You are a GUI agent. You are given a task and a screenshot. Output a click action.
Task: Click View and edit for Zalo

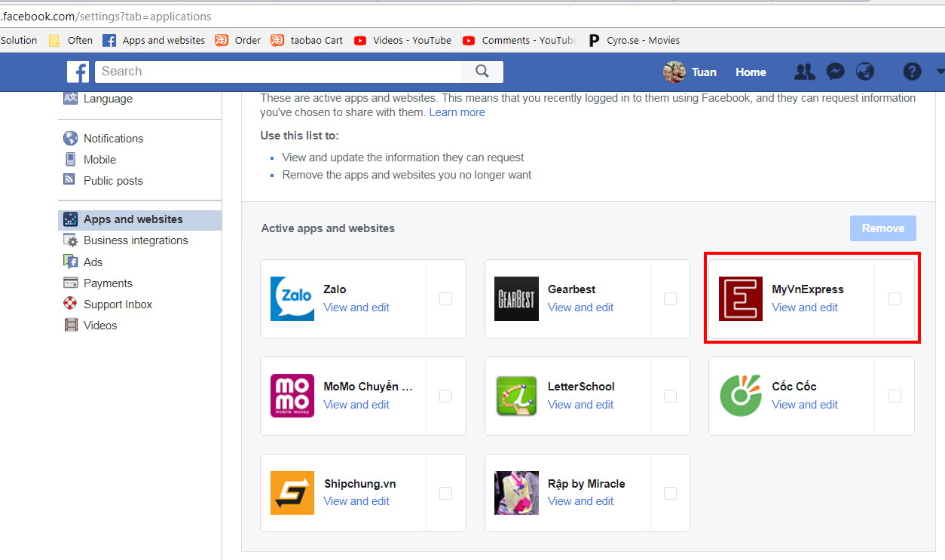tap(356, 308)
